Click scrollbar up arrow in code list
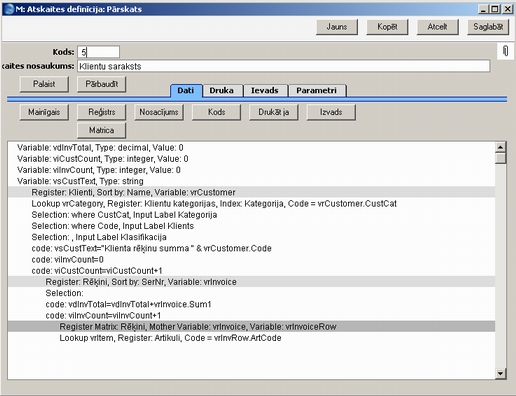This screenshot has height=396, width=516. (500, 147)
